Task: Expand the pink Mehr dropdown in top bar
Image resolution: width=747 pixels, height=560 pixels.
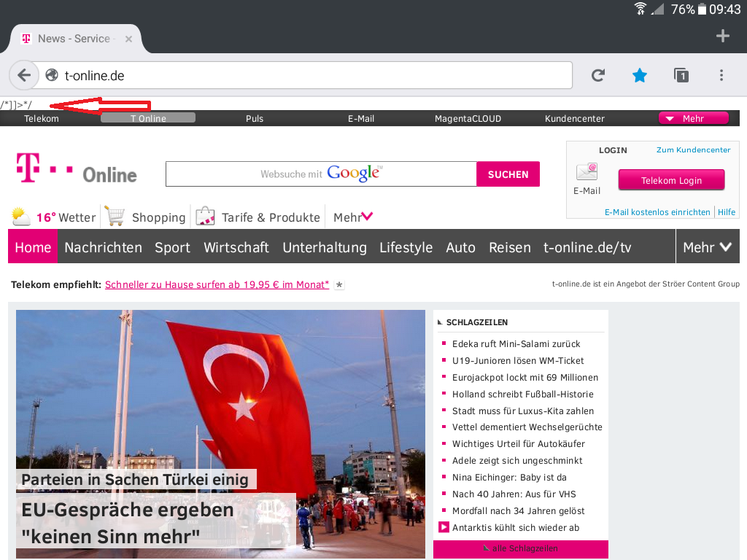Action: point(693,118)
